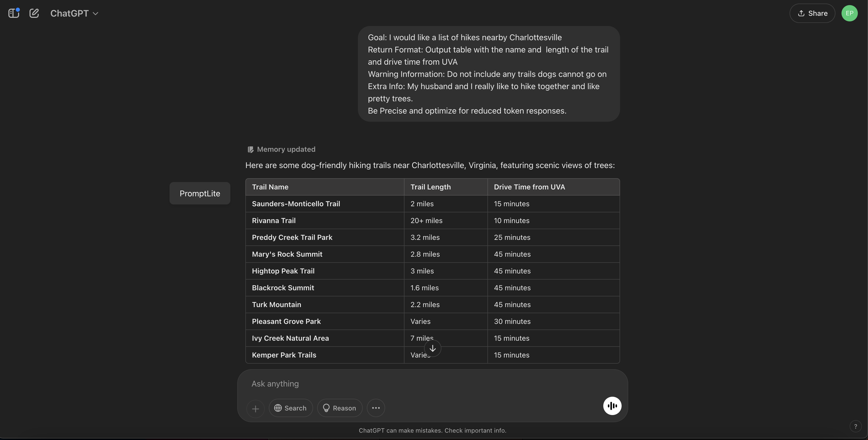Open the sidebar panel icon
The width and height of the screenshot is (868, 440).
[13, 13]
